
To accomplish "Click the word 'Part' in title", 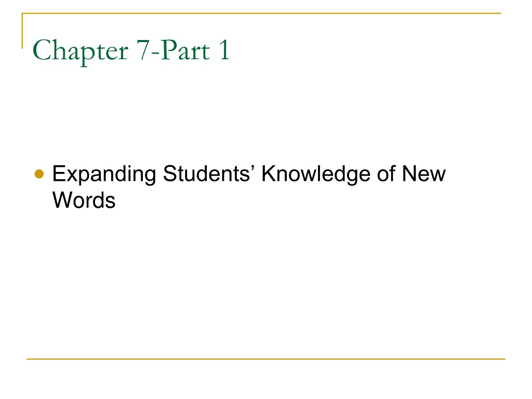I will click(x=185, y=50).
